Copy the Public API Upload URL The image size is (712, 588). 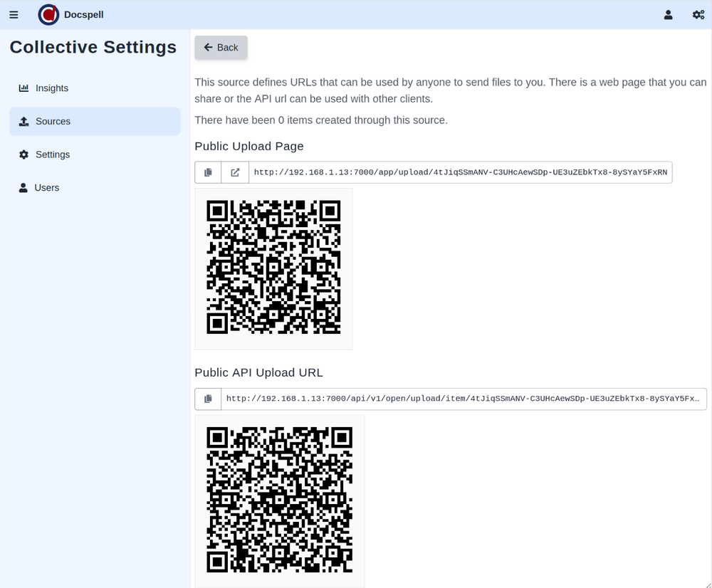208,399
